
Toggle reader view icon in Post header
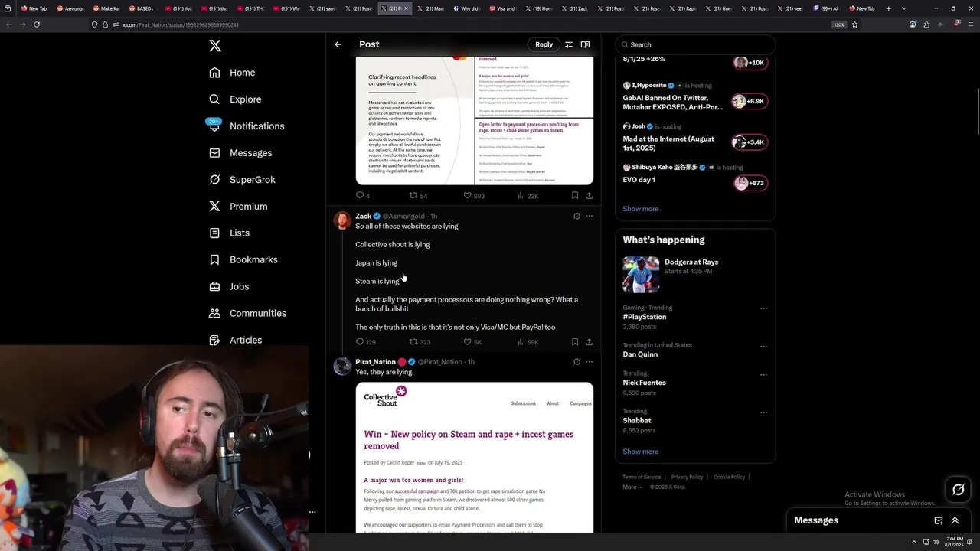pos(585,44)
